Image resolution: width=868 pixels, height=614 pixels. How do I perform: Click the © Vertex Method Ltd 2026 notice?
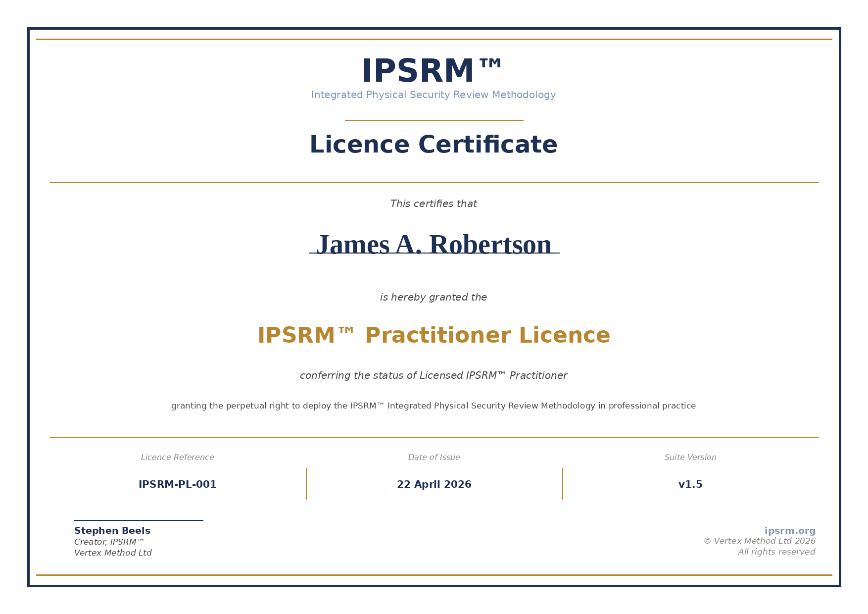coord(760,541)
